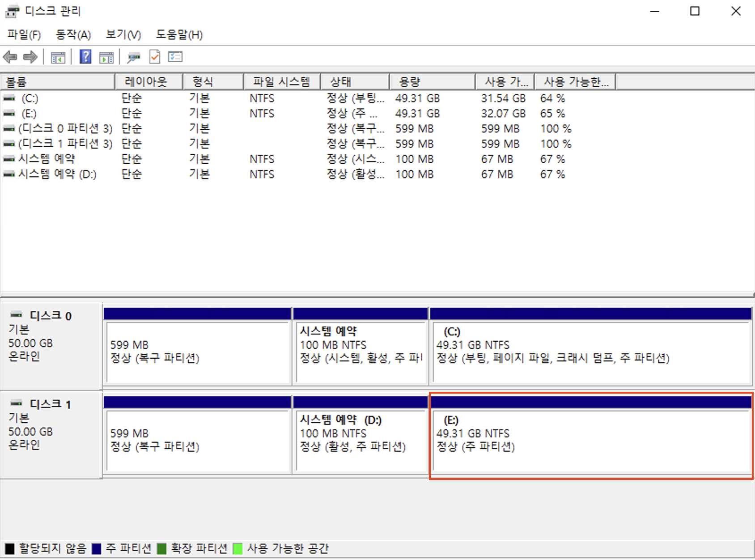
Task: Click the Disk Management app icon in title bar
Action: [x=12, y=11]
